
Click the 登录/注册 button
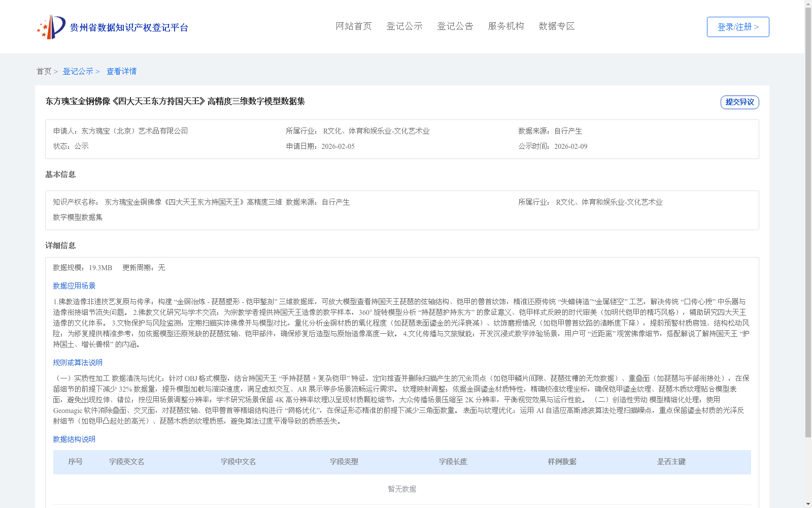point(738,27)
